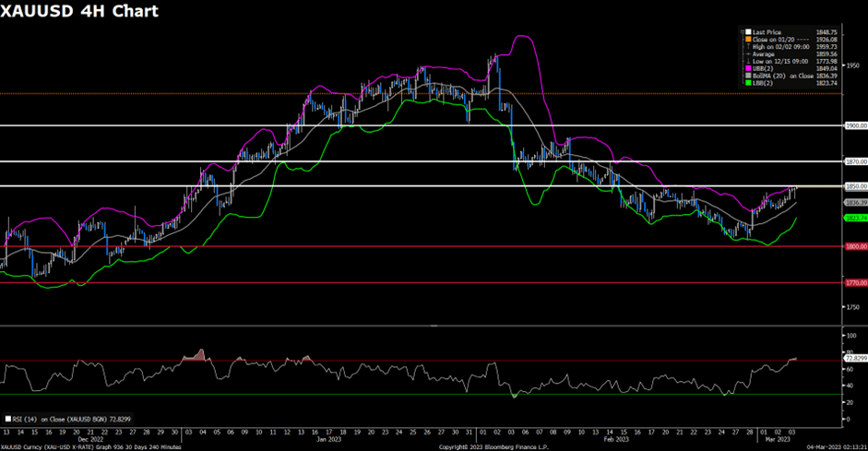Viewport: 868px width, 451px height.
Task: Click the 1850.00 horizontal line label
Action: pos(856,186)
